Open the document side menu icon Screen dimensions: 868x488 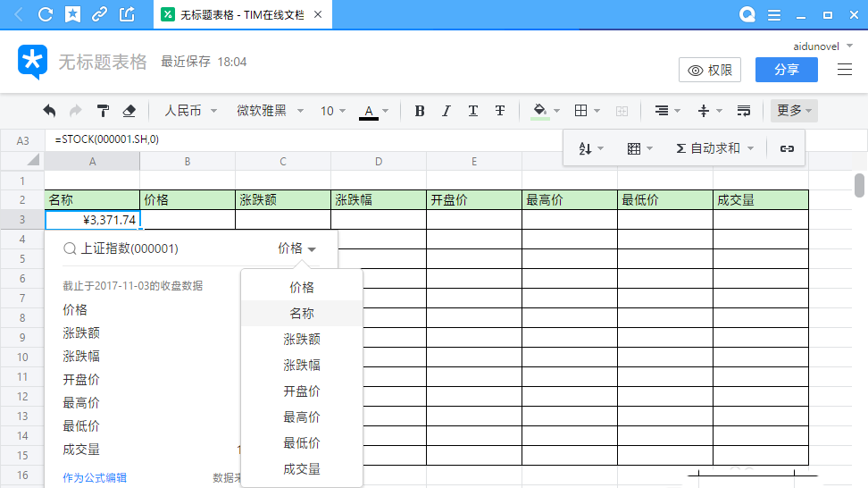(844, 69)
